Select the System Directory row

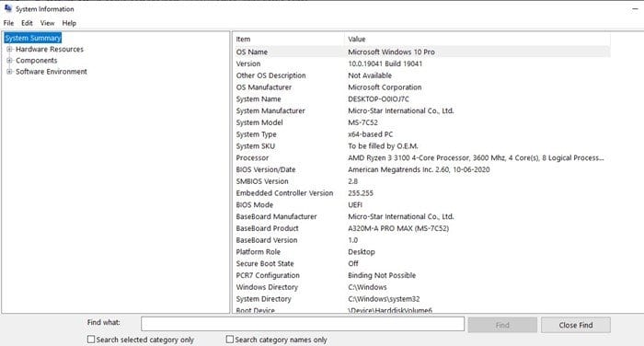pos(421,299)
